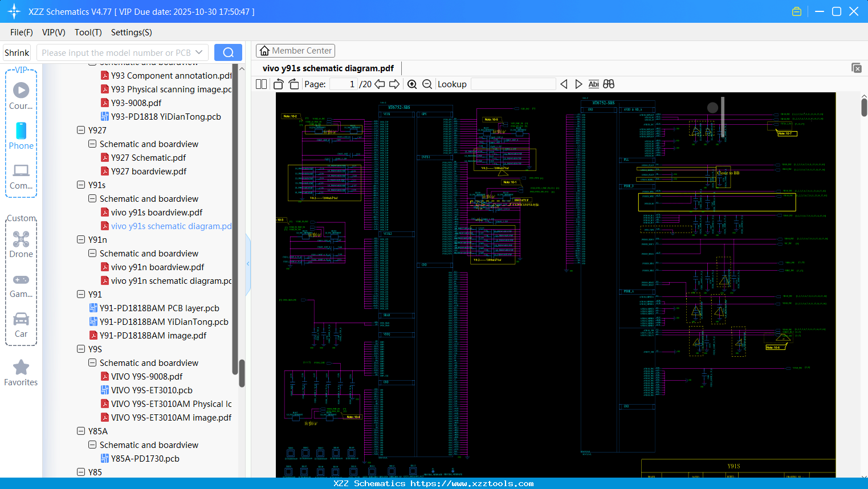
Task: Collapse the Y927 tree group
Action: (x=81, y=130)
